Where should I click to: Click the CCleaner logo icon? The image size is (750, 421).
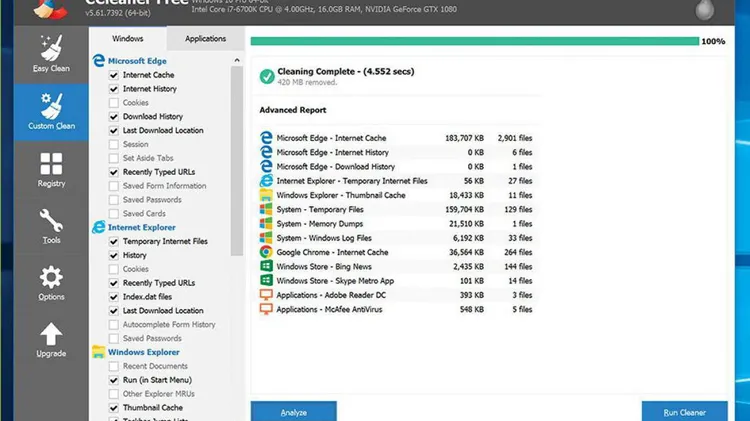pos(50,9)
